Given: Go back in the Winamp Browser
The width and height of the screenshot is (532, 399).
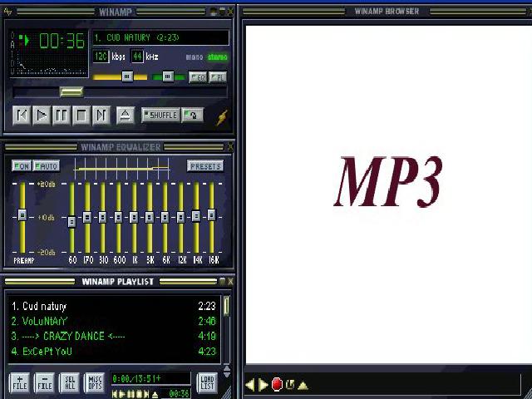Looking at the screenshot, I should 250,385.
